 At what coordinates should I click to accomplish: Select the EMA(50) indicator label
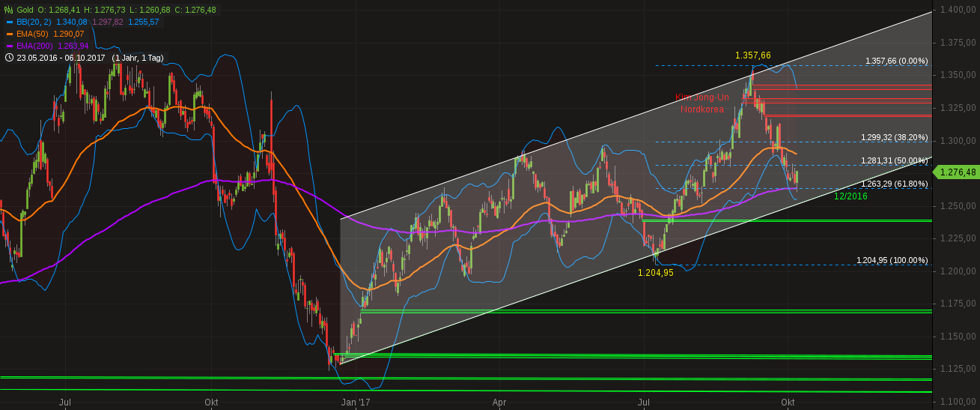pos(33,34)
